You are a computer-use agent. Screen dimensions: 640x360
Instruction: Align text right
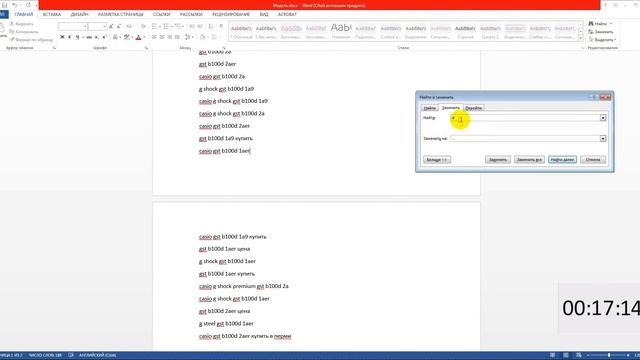click(170, 37)
